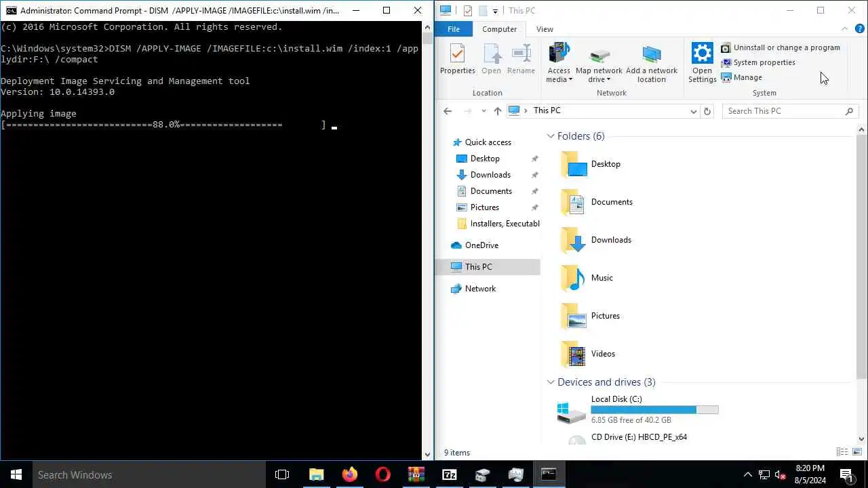Go back in File Explorer

448,111
